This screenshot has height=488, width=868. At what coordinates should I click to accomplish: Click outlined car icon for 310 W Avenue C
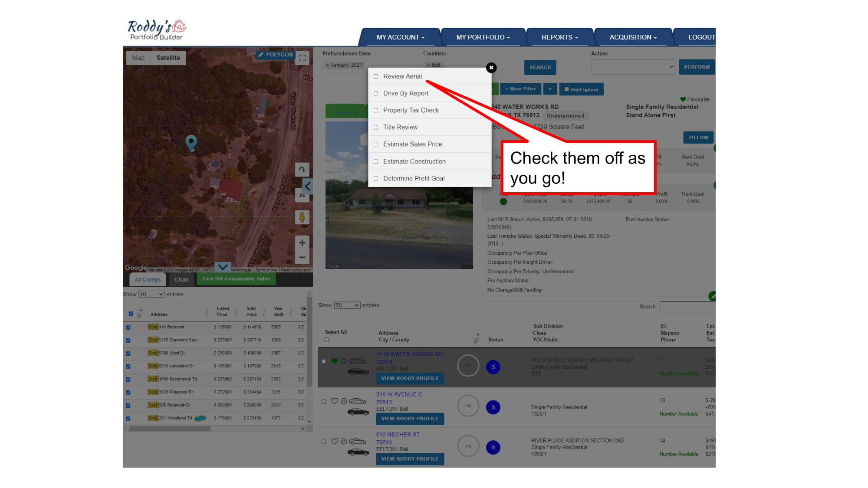click(358, 401)
